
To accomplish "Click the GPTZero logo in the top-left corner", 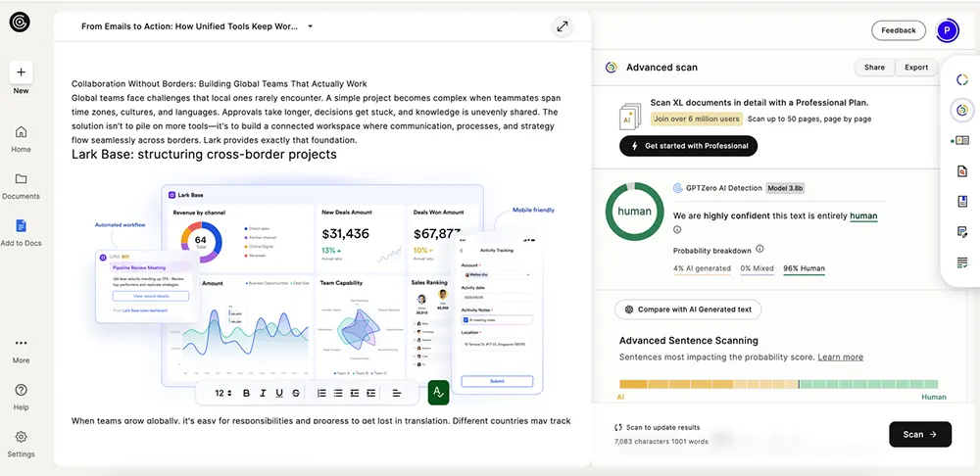I will (x=20, y=22).
